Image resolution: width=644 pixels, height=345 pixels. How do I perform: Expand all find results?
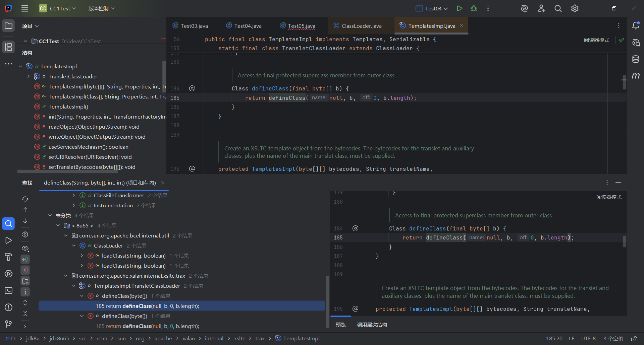pyautogui.click(x=25, y=303)
